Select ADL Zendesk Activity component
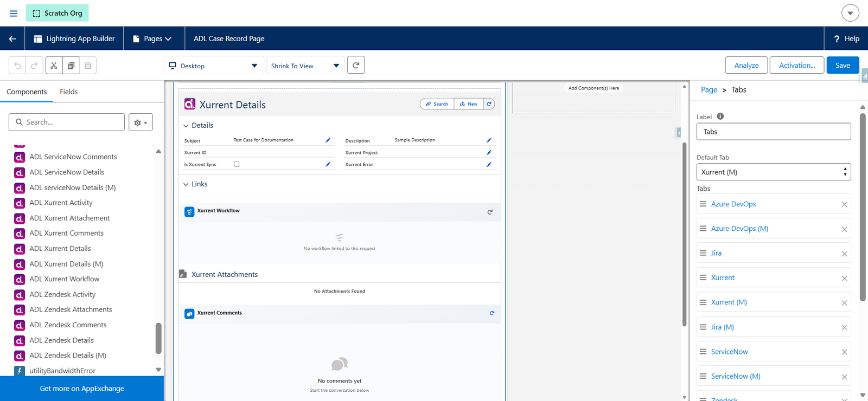The height and width of the screenshot is (401, 868). point(62,295)
